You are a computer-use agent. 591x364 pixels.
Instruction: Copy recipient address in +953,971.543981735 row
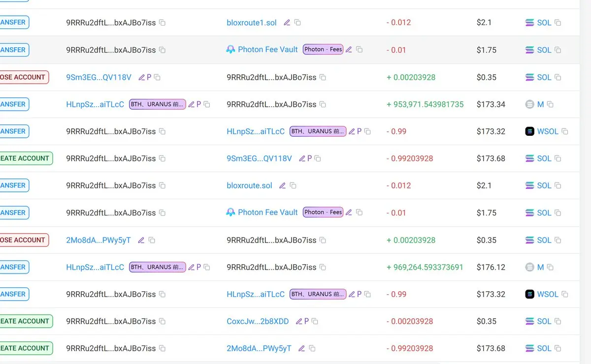(x=323, y=104)
